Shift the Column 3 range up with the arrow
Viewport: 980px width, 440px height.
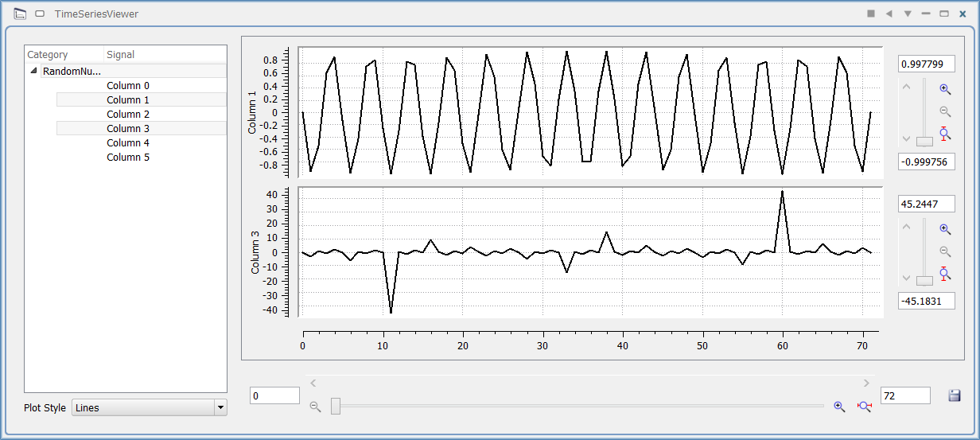coord(906,226)
